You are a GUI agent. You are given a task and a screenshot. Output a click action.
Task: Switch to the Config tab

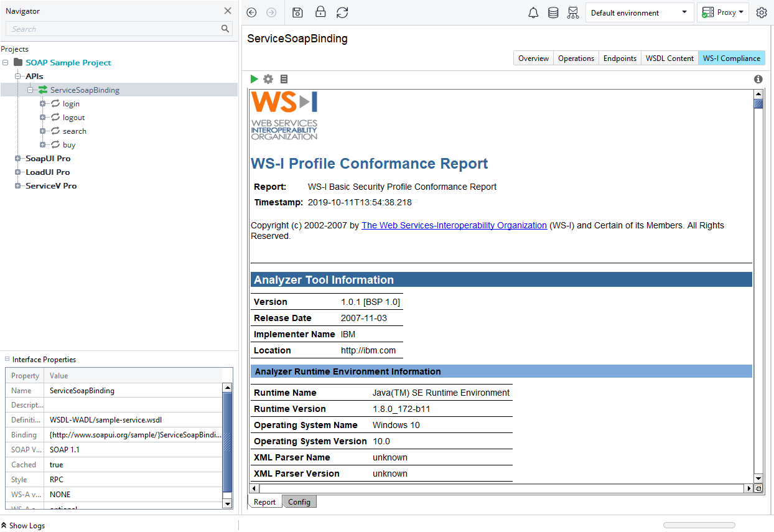click(299, 502)
